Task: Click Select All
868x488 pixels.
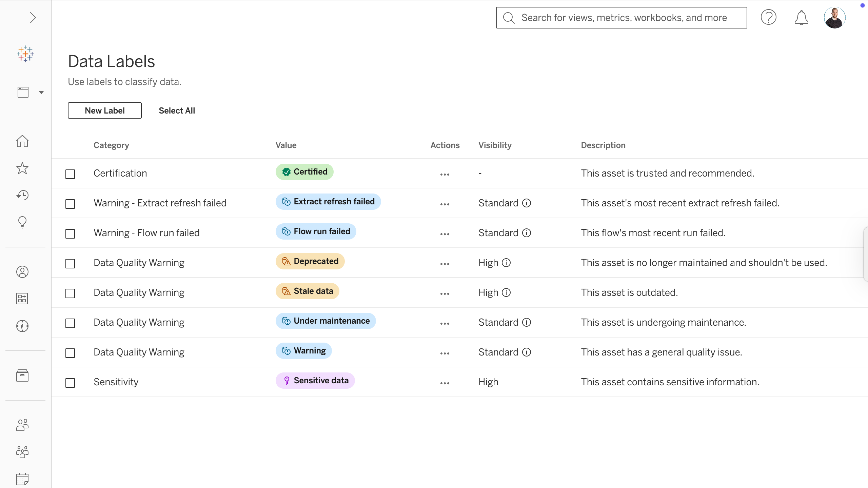Action: (x=177, y=110)
